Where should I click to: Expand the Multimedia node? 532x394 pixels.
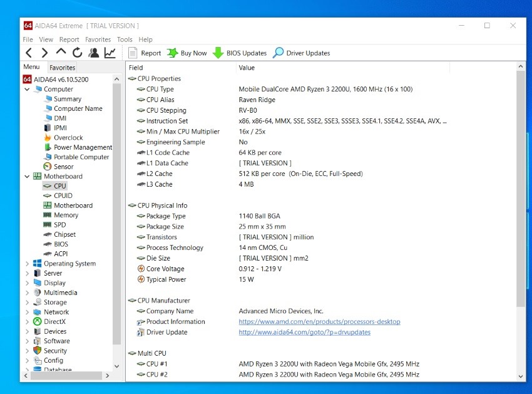[x=27, y=293]
